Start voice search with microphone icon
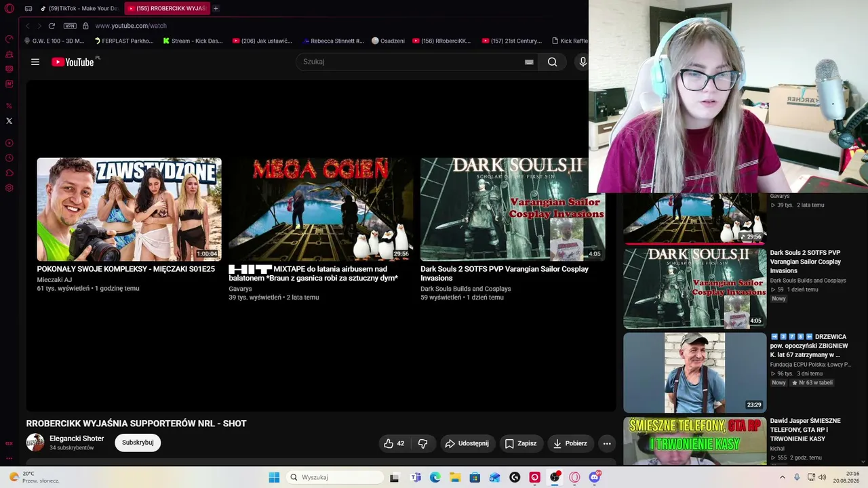This screenshot has width=868, height=488. pos(583,62)
